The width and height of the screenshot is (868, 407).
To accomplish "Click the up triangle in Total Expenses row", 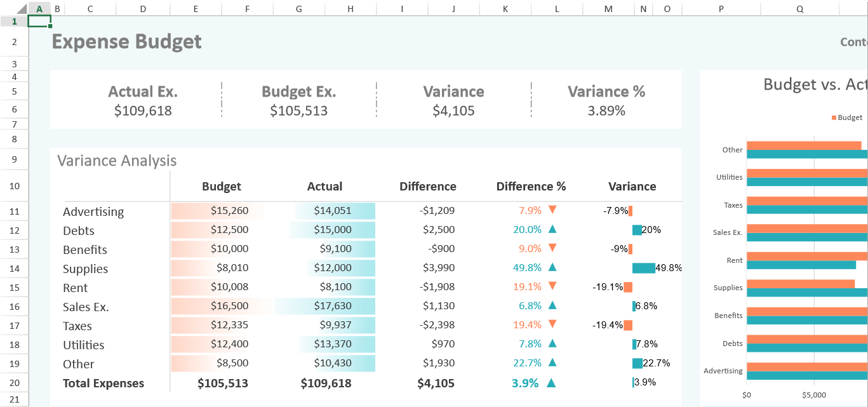I will [551, 383].
